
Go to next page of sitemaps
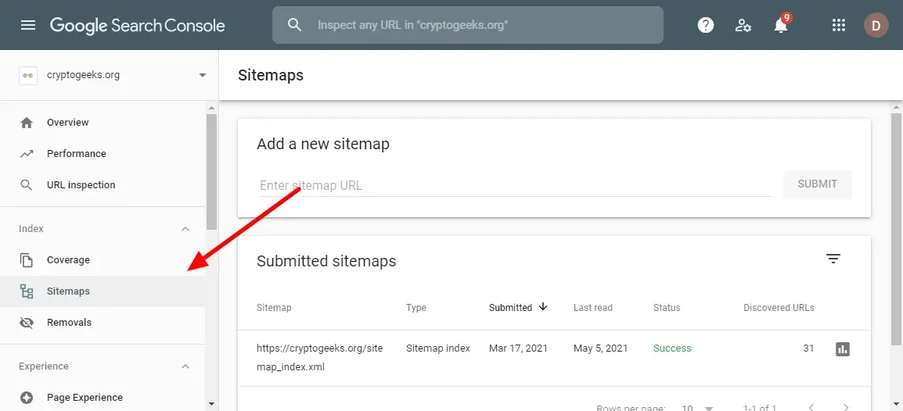tap(845, 408)
